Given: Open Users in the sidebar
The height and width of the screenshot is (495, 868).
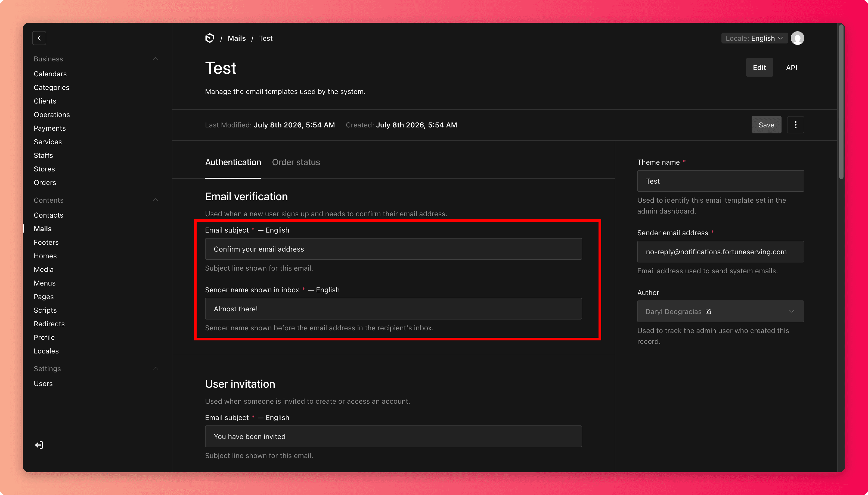Looking at the screenshot, I should [43, 384].
